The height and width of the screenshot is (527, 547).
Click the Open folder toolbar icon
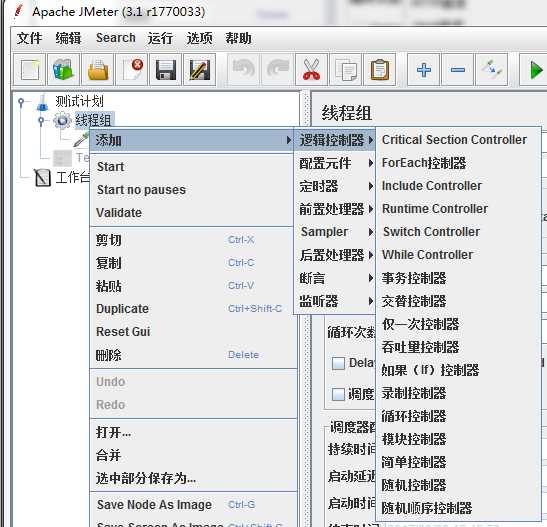point(98,69)
